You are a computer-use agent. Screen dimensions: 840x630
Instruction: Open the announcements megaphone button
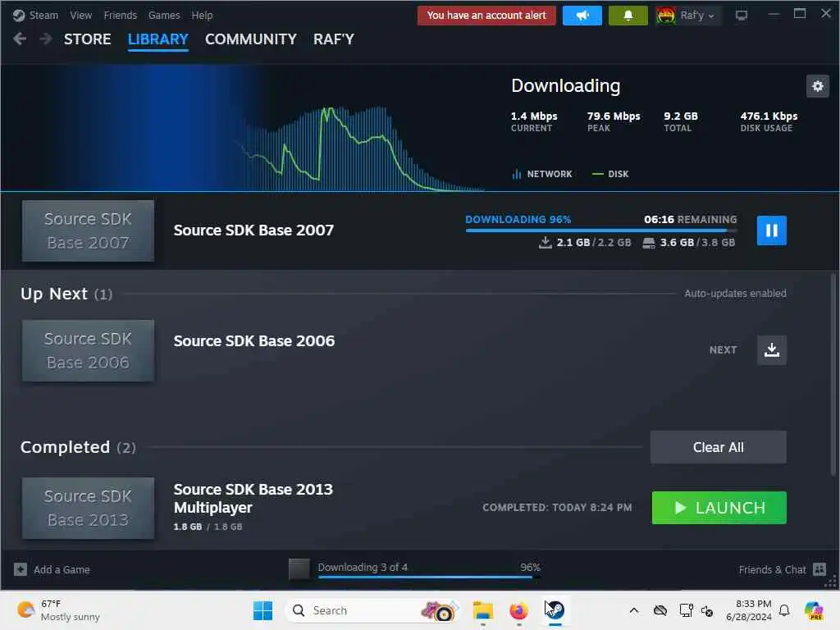[x=582, y=16]
